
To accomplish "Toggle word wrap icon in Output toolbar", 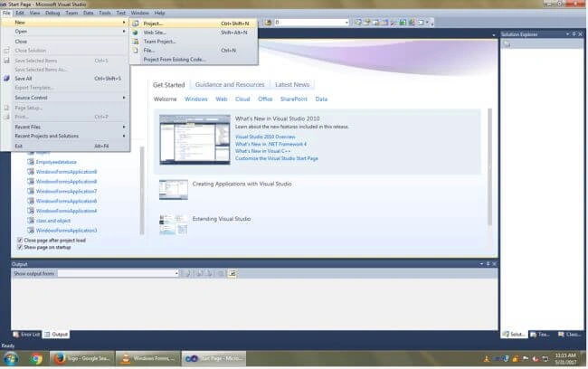I will (x=232, y=273).
